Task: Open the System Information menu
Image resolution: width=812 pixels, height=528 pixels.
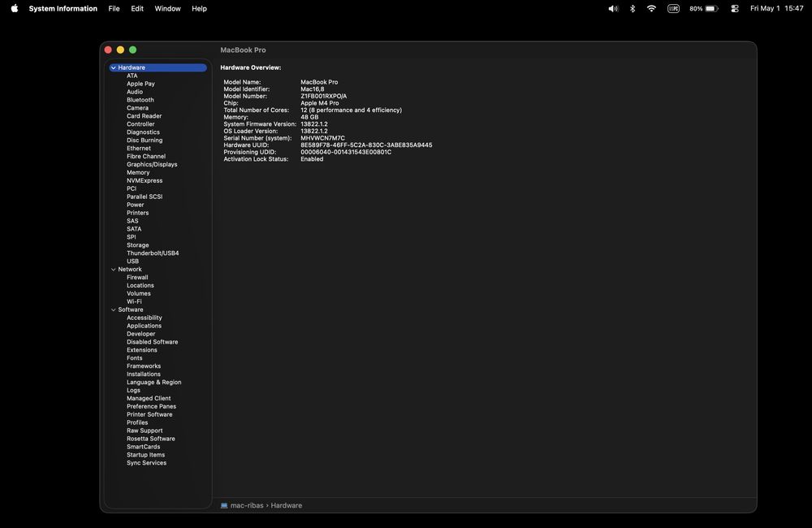Action: [x=63, y=8]
